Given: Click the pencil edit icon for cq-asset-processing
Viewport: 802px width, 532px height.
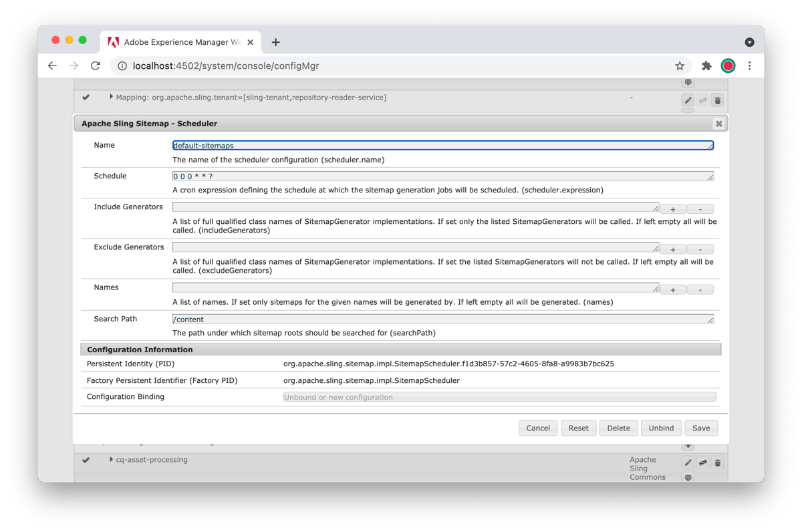Looking at the screenshot, I should (688, 462).
